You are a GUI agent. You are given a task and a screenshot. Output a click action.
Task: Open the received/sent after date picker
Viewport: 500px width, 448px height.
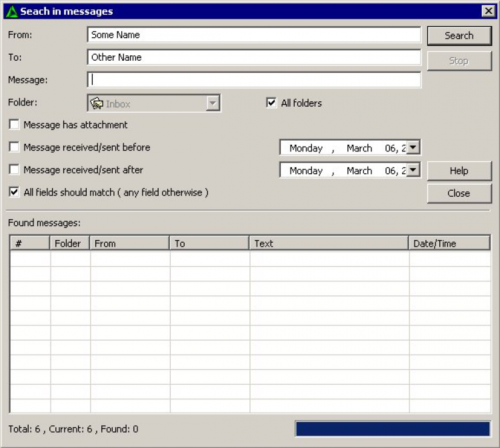pos(413,171)
